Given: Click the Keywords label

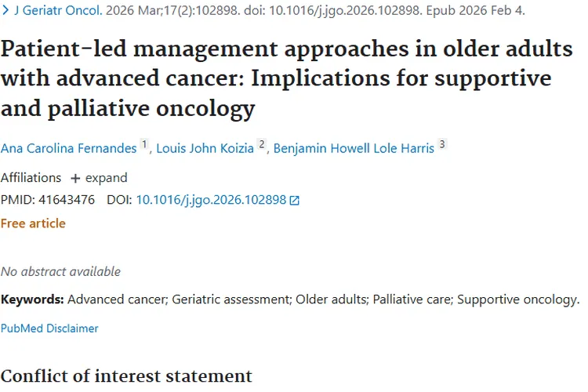Looking at the screenshot, I should point(32,299).
